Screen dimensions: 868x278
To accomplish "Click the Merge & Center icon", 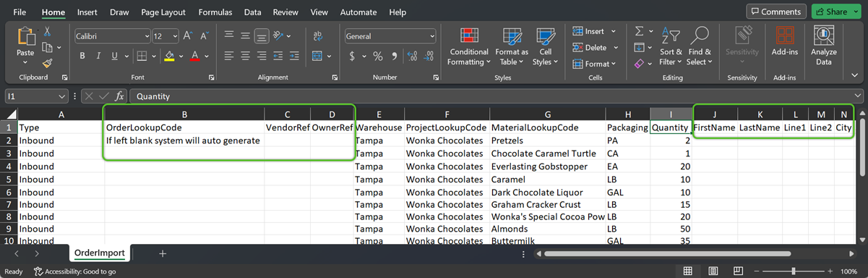I will tap(318, 56).
